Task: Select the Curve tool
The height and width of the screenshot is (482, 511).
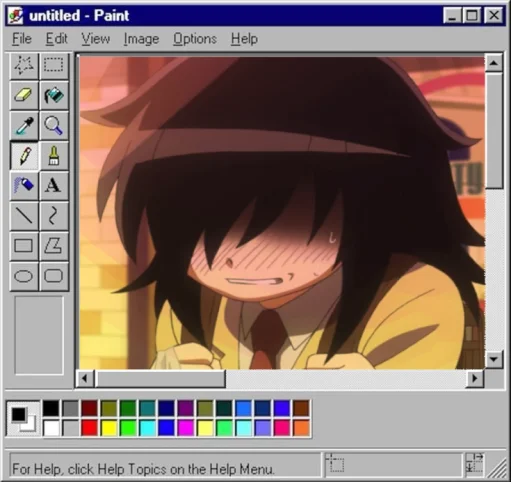Action: pos(54,216)
